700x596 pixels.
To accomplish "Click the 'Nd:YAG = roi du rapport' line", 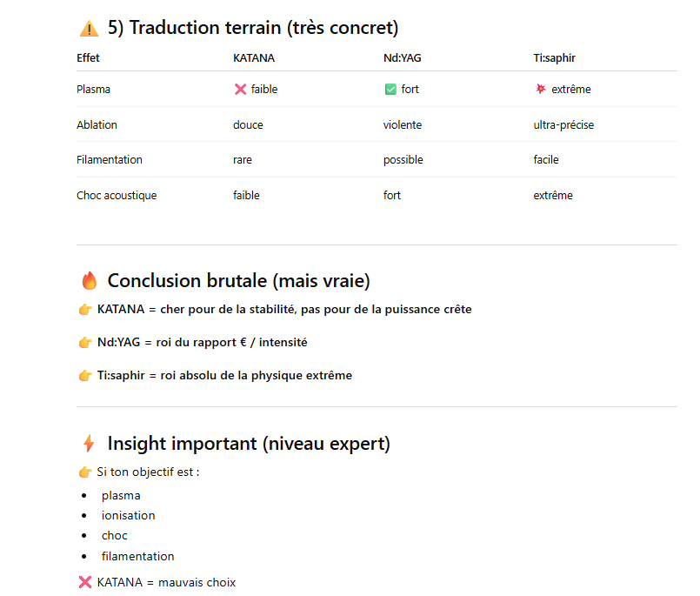I will pyautogui.click(x=202, y=343).
